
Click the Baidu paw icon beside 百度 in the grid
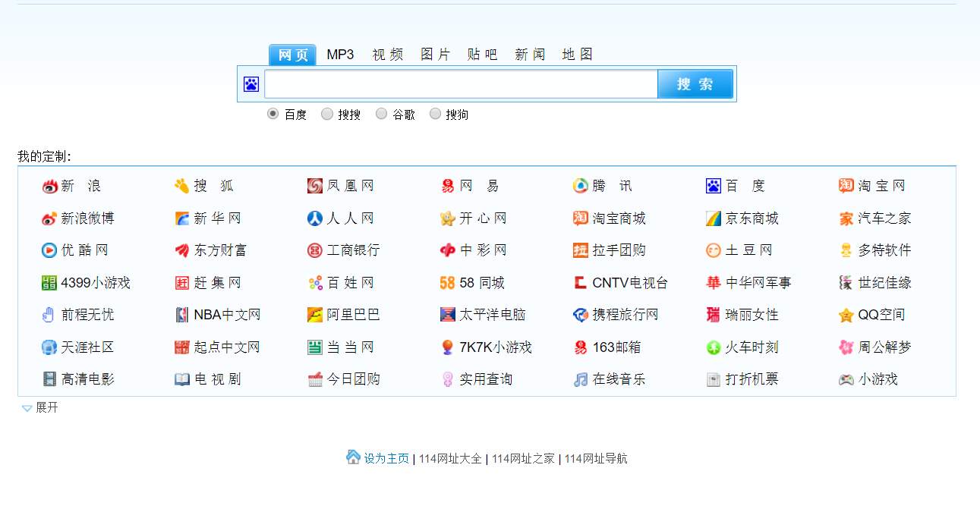point(714,187)
